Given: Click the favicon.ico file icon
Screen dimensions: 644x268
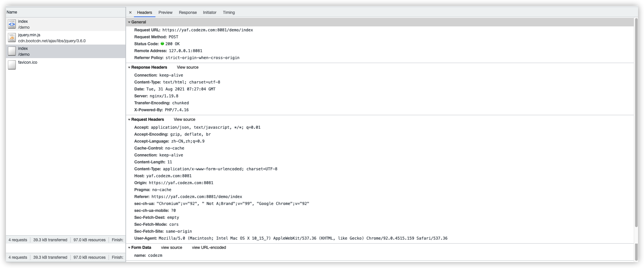Looking at the screenshot, I should pos(12,65).
